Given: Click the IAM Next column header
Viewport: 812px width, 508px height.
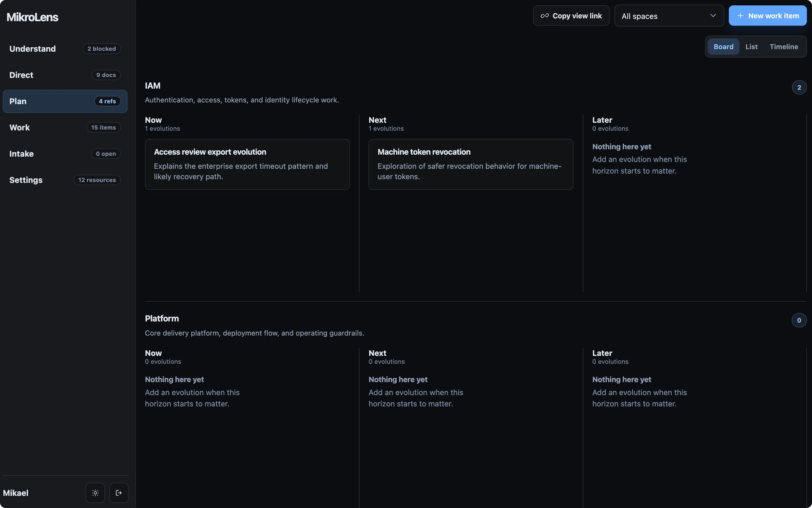Looking at the screenshot, I should pyautogui.click(x=378, y=120).
